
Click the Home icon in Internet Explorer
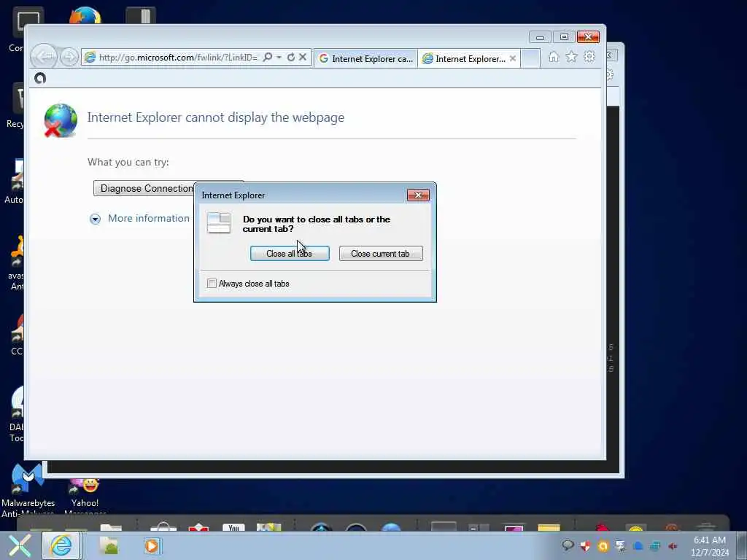point(553,57)
